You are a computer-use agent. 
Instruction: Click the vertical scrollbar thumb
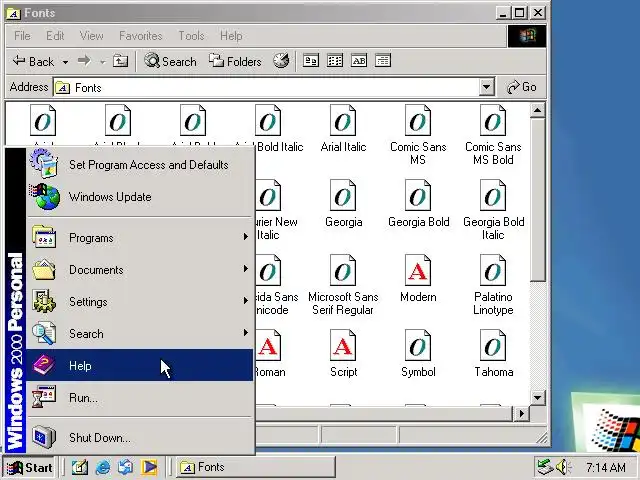click(538, 200)
